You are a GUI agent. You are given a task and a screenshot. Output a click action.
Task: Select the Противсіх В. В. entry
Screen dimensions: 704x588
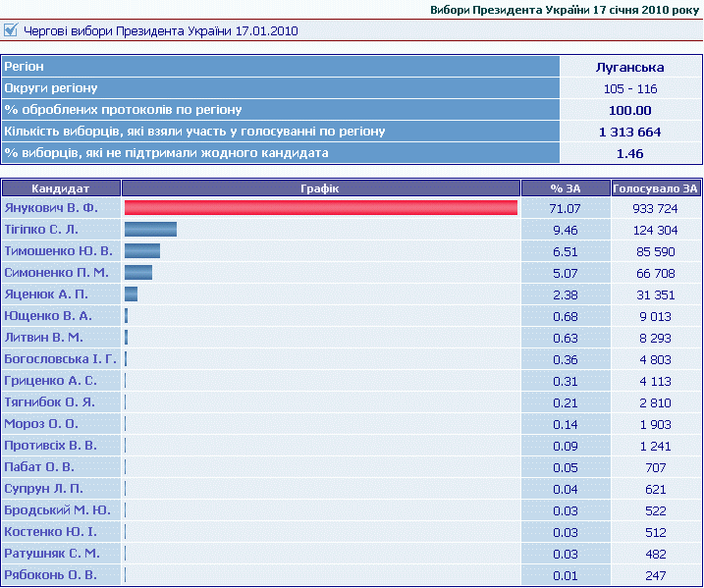coord(52,446)
